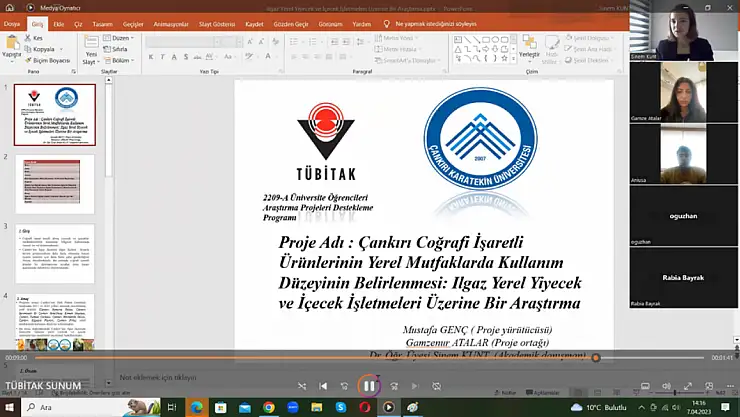
Task: Expand the Düzen layout dropdown
Action: pos(118,38)
